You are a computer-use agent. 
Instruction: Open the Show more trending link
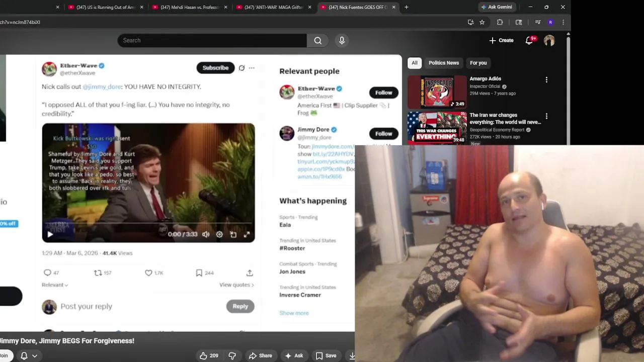pos(294,313)
